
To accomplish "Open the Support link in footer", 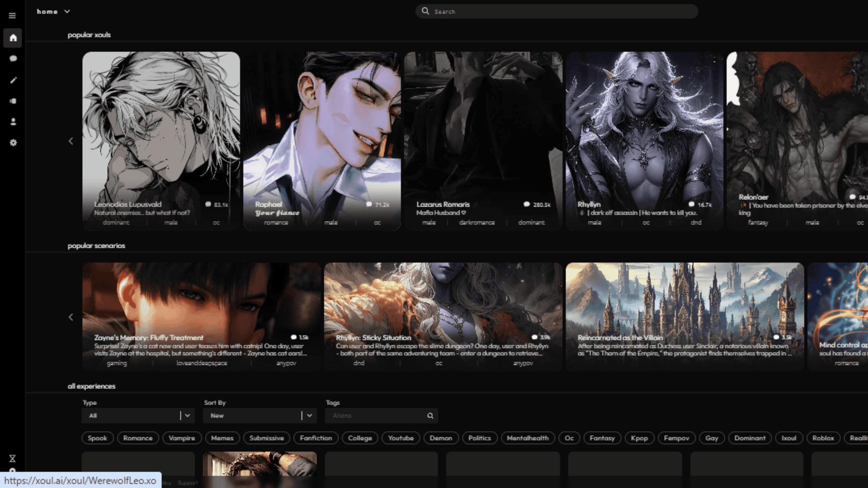I will point(188,483).
